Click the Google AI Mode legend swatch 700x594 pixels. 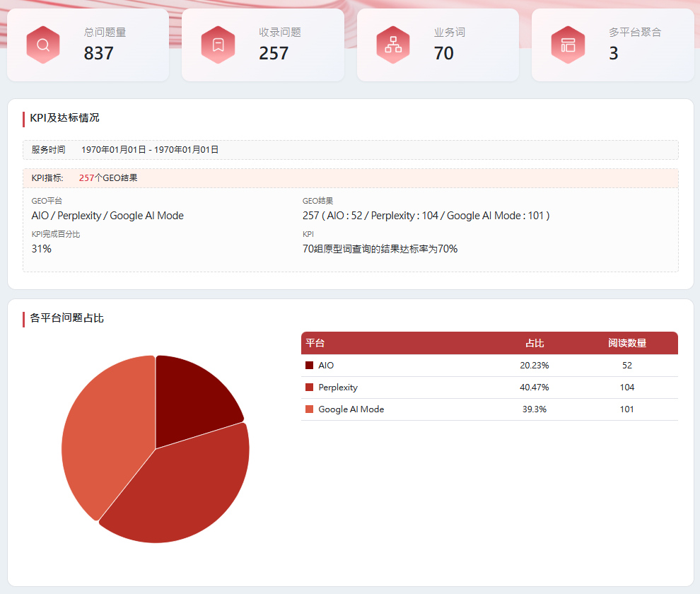click(309, 409)
